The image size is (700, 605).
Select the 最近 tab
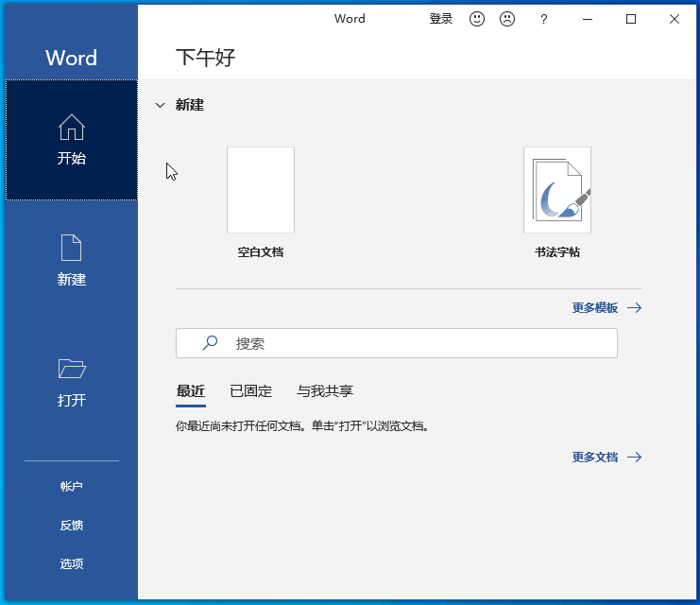[x=191, y=391]
